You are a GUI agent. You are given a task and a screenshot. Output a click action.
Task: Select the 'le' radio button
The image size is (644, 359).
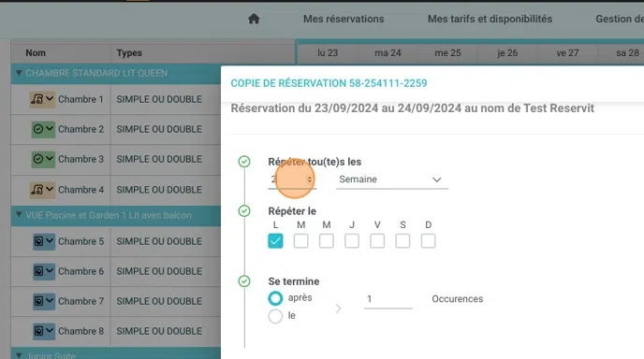tap(275, 316)
